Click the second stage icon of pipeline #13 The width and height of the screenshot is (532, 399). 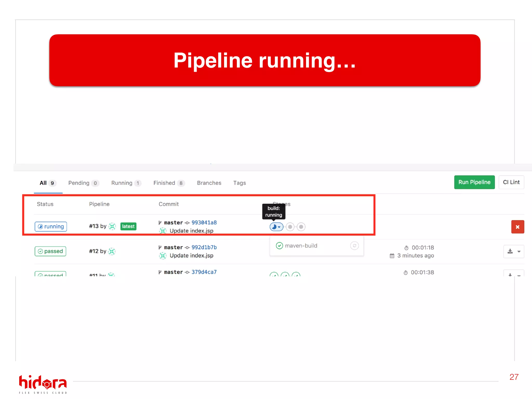[x=290, y=227]
